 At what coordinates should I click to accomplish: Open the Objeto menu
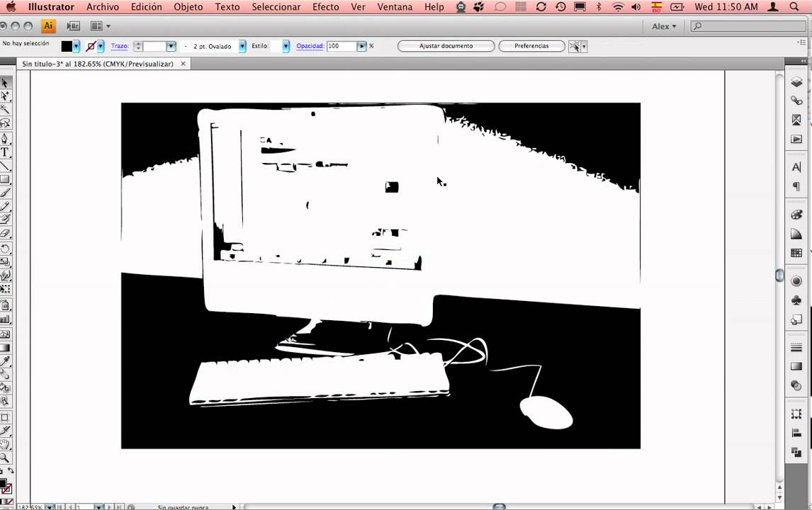[188, 7]
